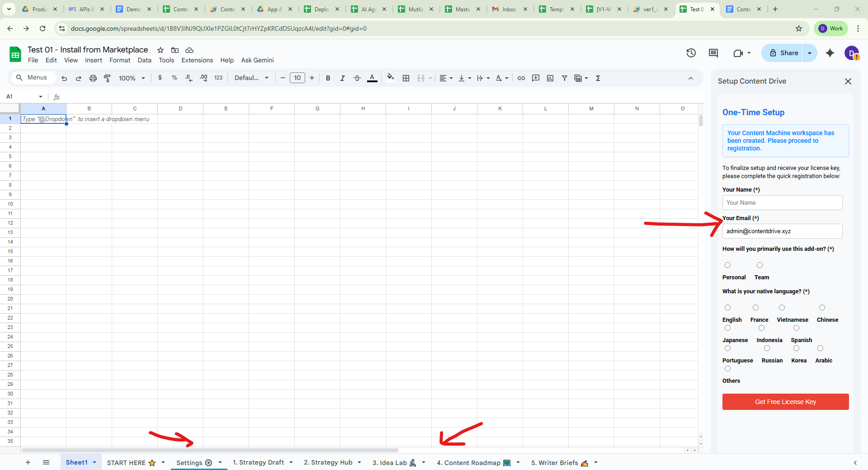Click the Functions sigma icon
Image resolution: width=868 pixels, height=470 pixels.
(x=598, y=78)
